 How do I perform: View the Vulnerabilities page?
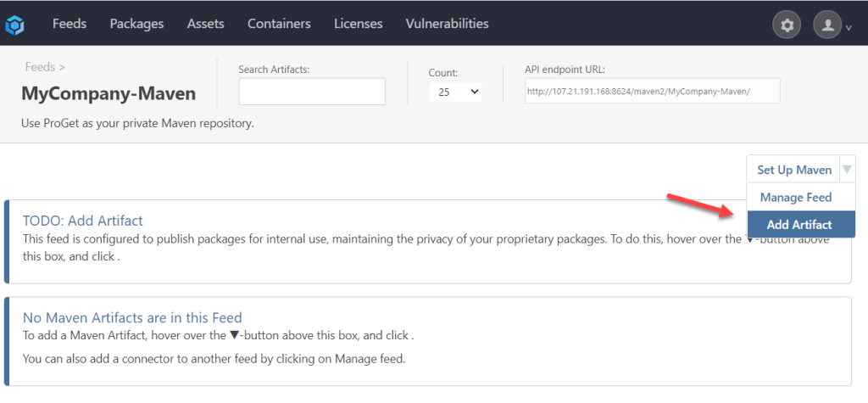pyautogui.click(x=447, y=24)
